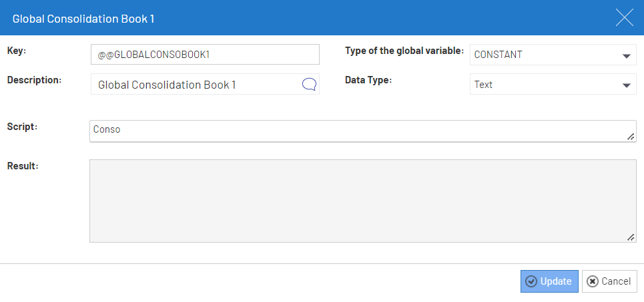Click the "Data Type:" label
Viewport: 644px width, 302px height.
(368, 80)
